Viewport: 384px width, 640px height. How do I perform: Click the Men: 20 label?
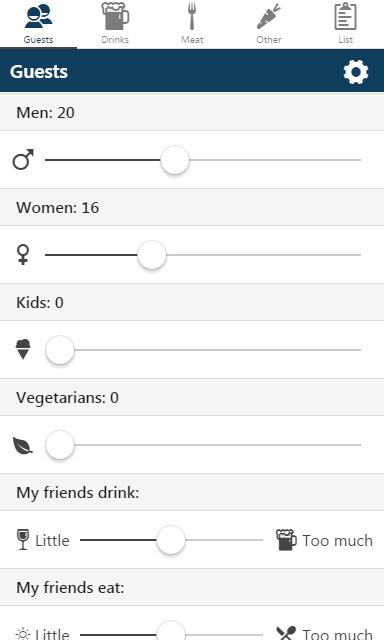click(45, 112)
